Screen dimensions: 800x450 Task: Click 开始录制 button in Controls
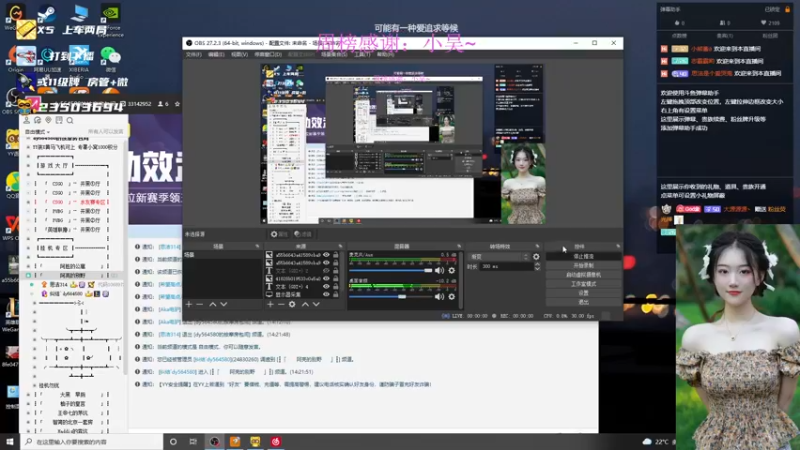click(584, 266)
